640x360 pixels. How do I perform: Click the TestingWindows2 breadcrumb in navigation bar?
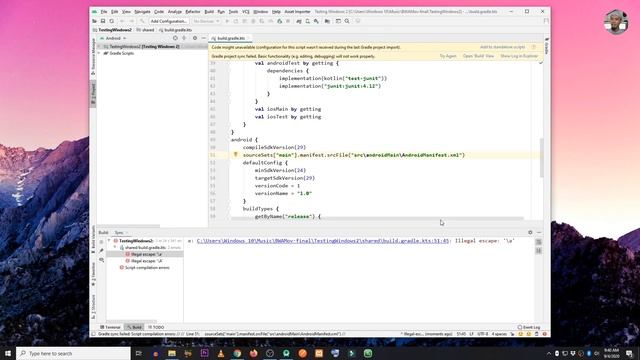[x=115, y=30]
